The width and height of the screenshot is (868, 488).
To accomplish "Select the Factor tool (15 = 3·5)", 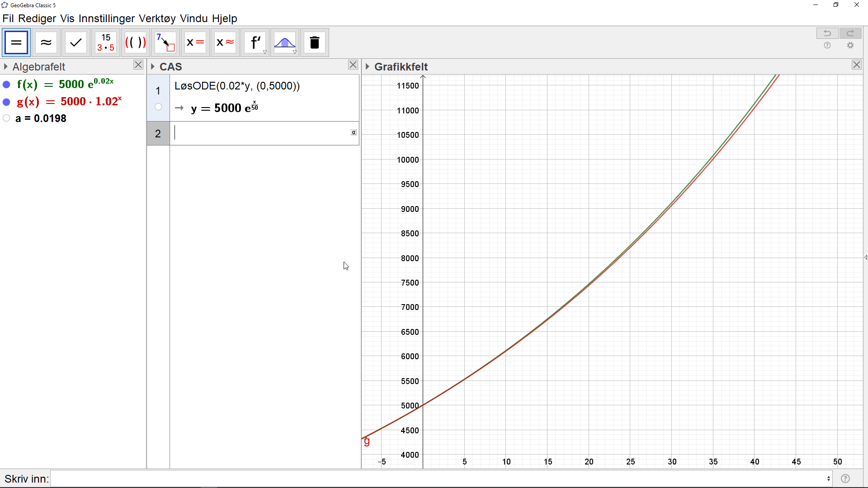I will coord(106,42).
